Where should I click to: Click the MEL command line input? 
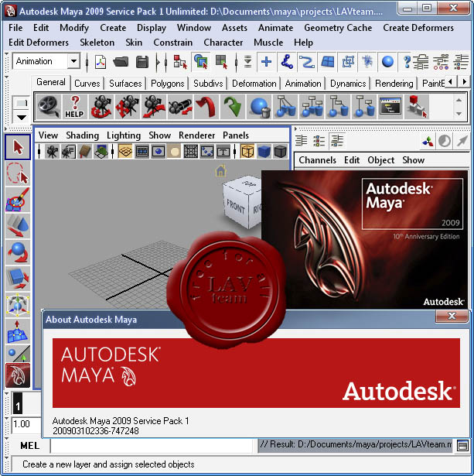152,446
